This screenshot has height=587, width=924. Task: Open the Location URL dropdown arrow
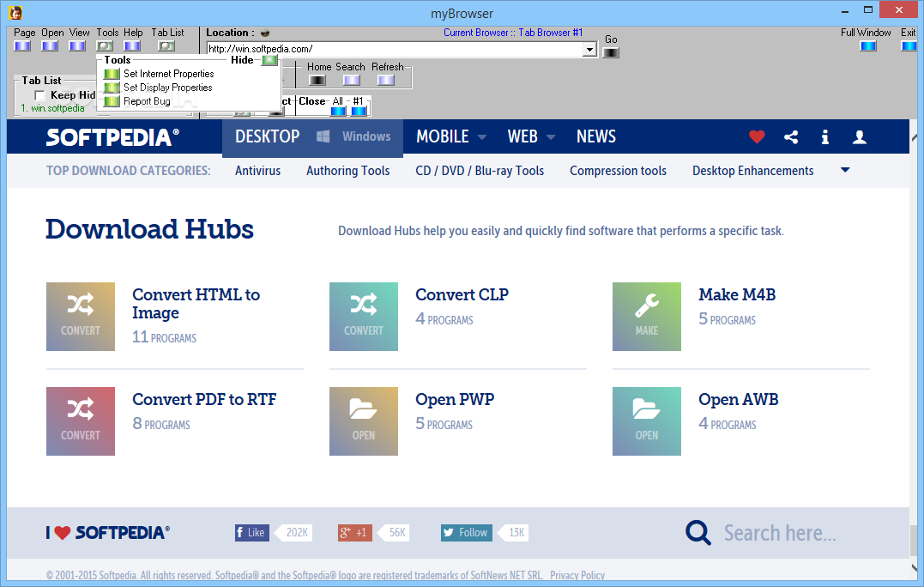589,50
